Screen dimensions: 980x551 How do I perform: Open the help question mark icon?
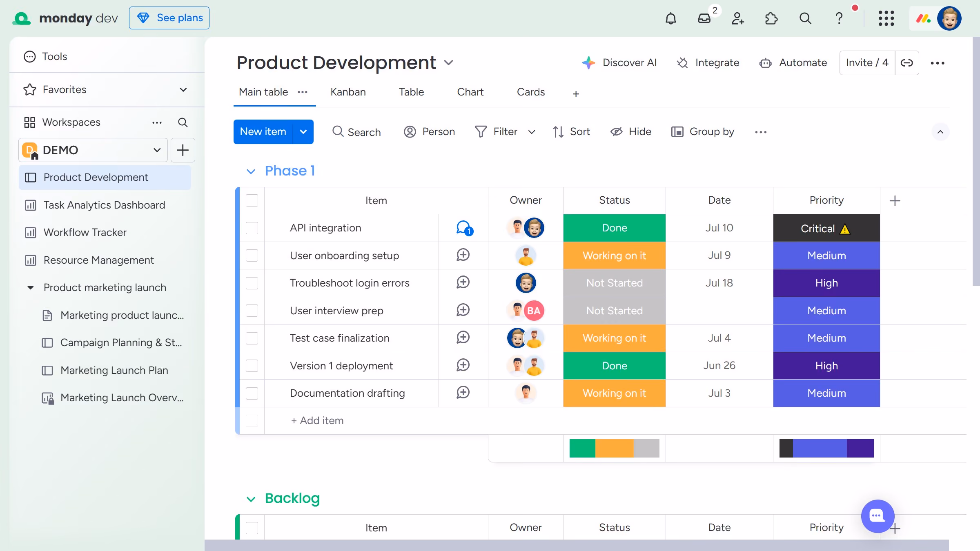pyautogui.click(x=839, y=18)
